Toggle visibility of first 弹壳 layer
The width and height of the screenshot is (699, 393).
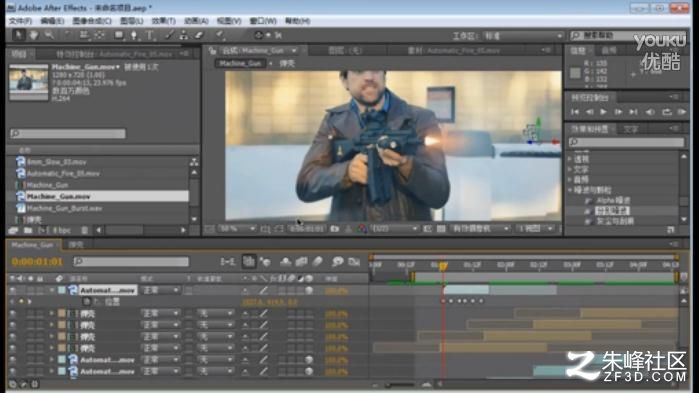coord(12,314)
